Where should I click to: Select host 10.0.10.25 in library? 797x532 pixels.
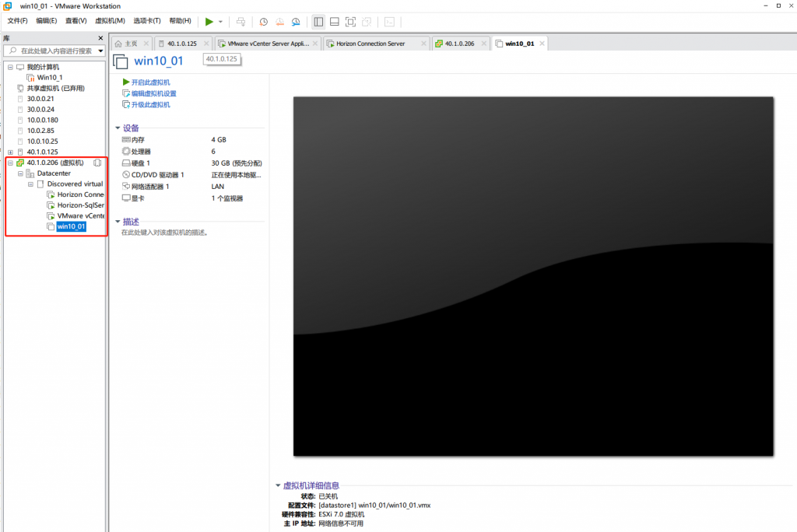point(42,142)
